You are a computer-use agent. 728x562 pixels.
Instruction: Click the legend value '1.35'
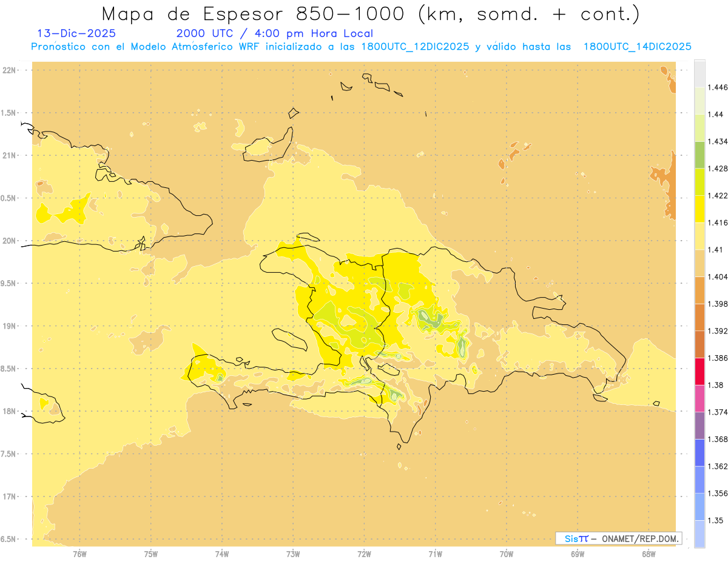(715, 520)
